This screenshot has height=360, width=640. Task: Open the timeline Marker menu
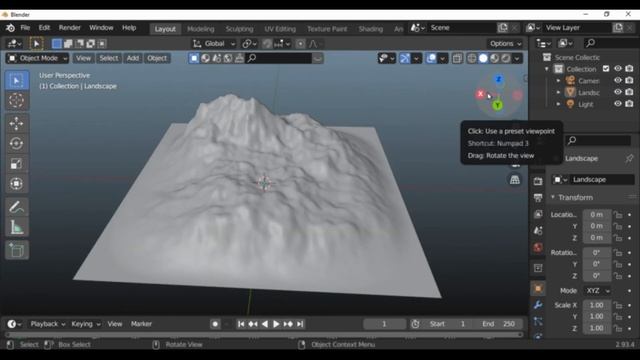tap(141, 324)
